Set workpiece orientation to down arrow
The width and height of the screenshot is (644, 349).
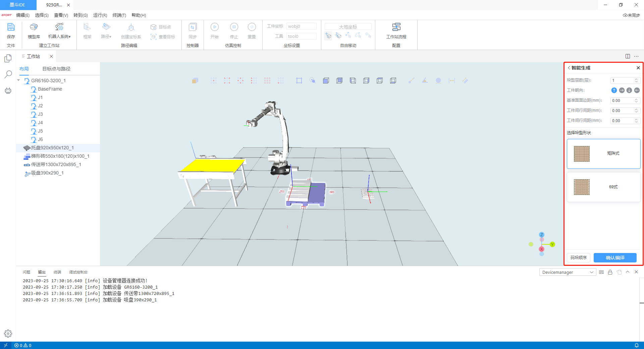[x=629, y=90]
